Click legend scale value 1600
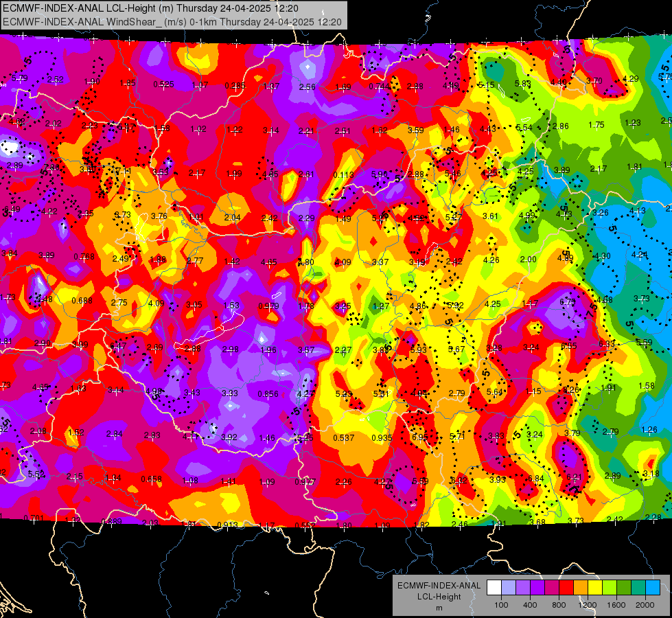 click(x=616, y=605)
